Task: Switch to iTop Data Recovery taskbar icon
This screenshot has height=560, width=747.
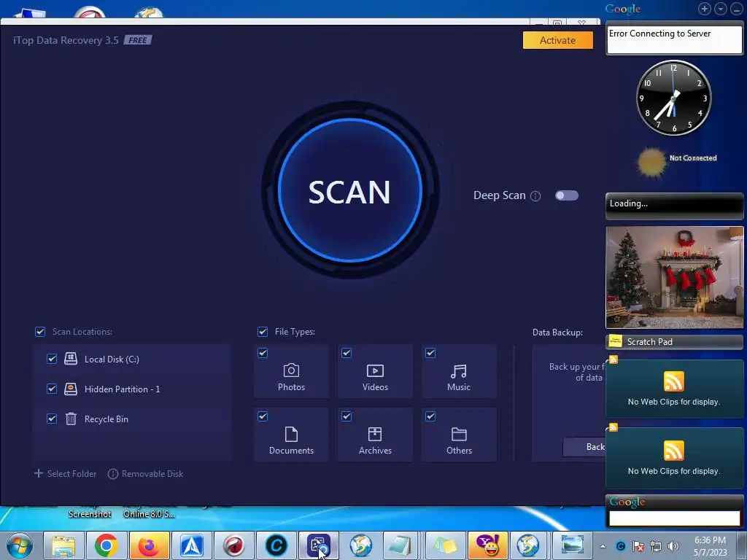Action: click(319, 545)
